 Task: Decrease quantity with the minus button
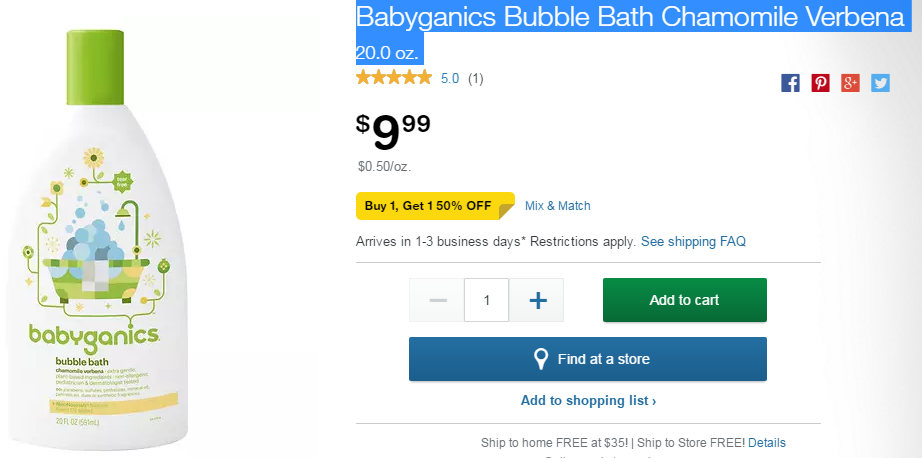(x=437, y=300)
